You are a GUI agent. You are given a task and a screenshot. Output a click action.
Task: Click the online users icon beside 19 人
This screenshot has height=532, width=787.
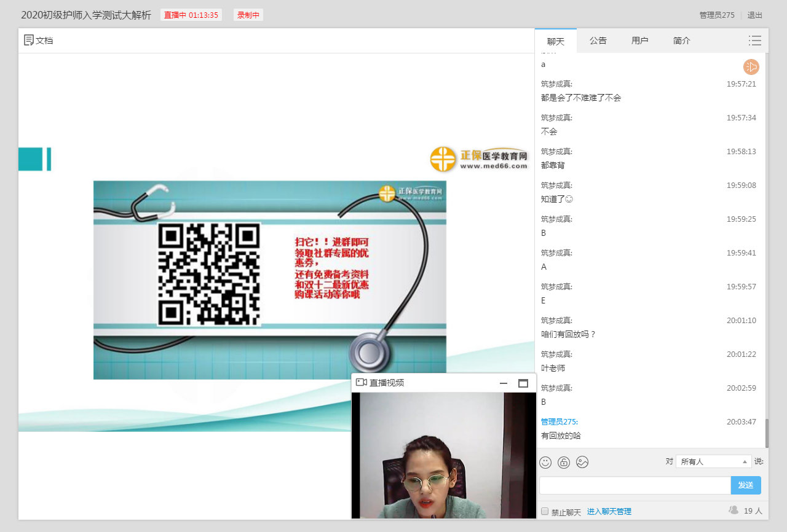[x=734, y=510]
